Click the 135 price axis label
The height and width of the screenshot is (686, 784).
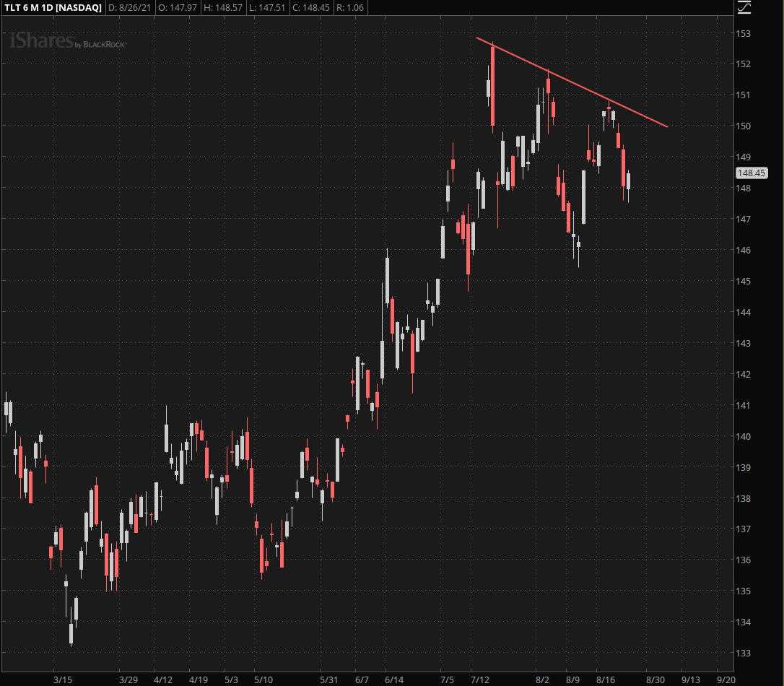point(744,591)
